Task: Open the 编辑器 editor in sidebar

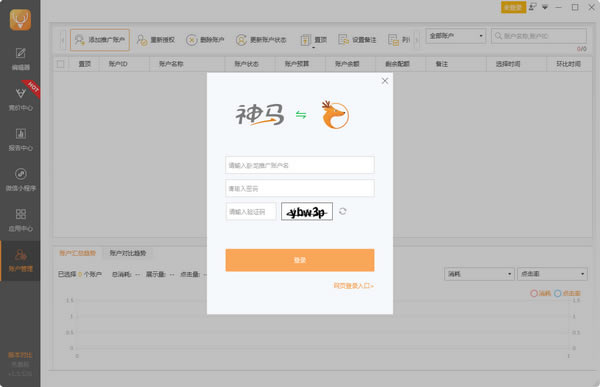Action: (x=20, y=59)
